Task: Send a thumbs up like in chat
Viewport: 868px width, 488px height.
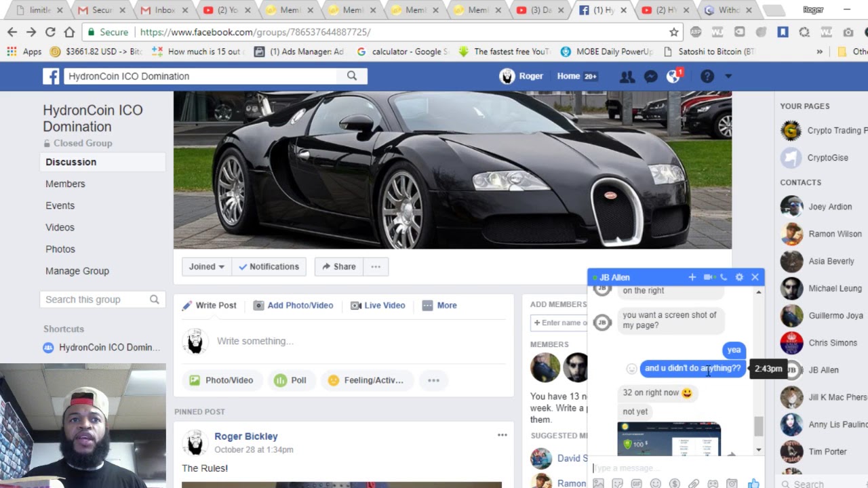Action: 753,483
